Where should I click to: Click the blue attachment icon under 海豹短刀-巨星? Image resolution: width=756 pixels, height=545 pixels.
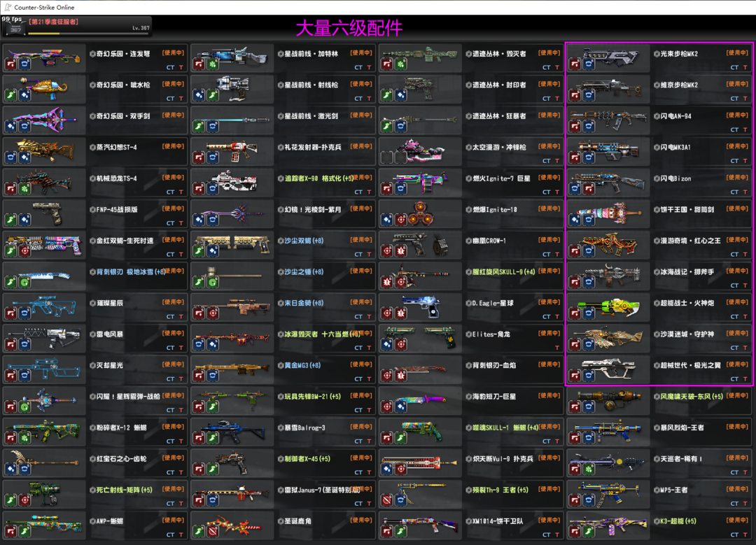(x=400, y=406)
